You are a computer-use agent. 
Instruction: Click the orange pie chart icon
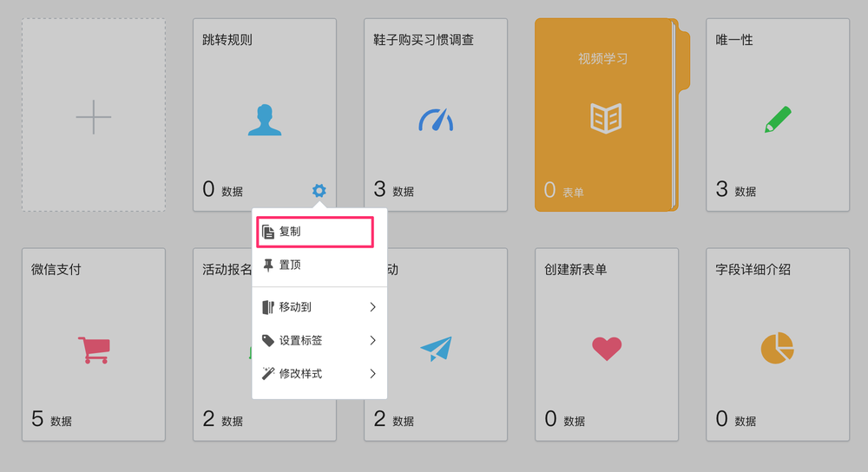point(778,348)
